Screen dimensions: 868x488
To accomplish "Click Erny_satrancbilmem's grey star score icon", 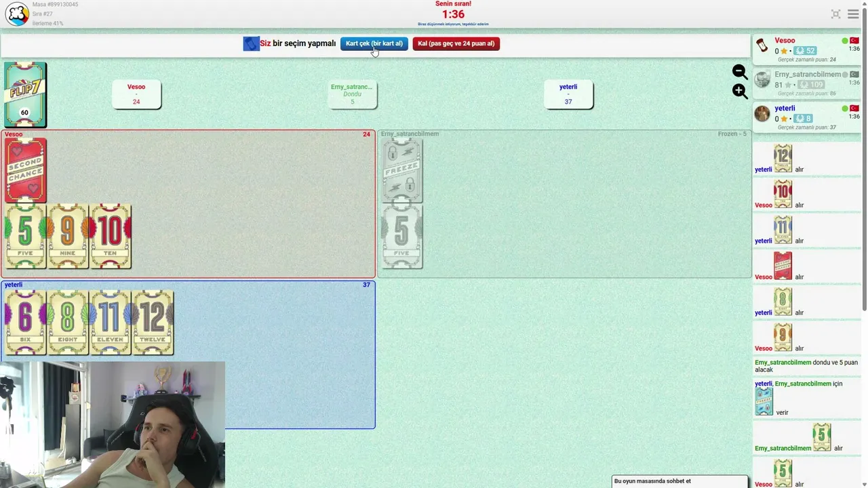I will (788, 85).
